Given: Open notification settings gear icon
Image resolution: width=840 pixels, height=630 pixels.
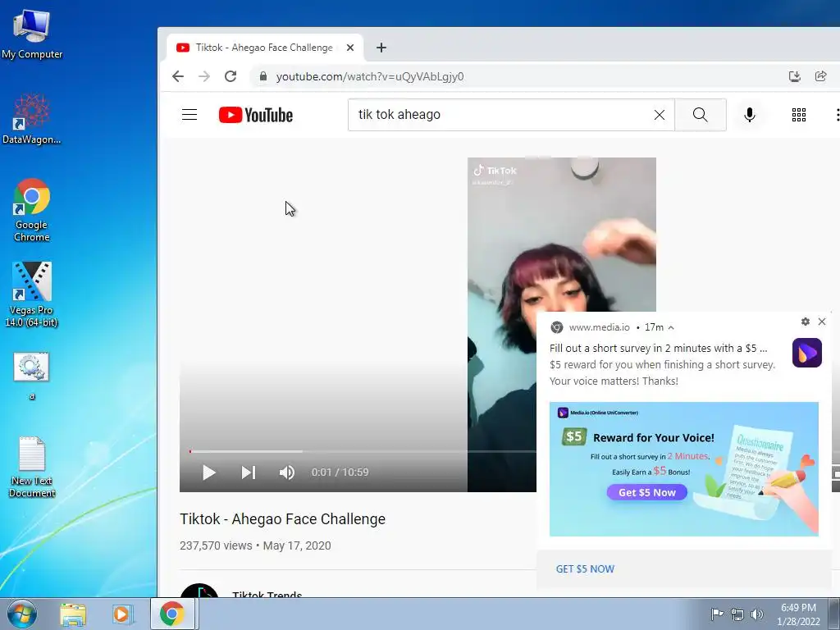Looking at the screenshot, I should [x=806, y=322].
